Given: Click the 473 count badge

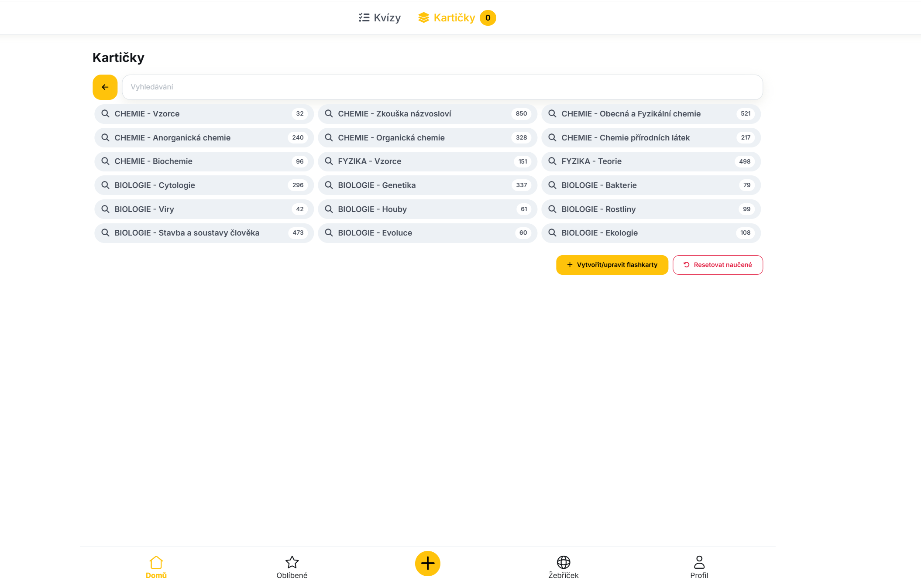Looking at the screenshot, I should pos(298,233).
